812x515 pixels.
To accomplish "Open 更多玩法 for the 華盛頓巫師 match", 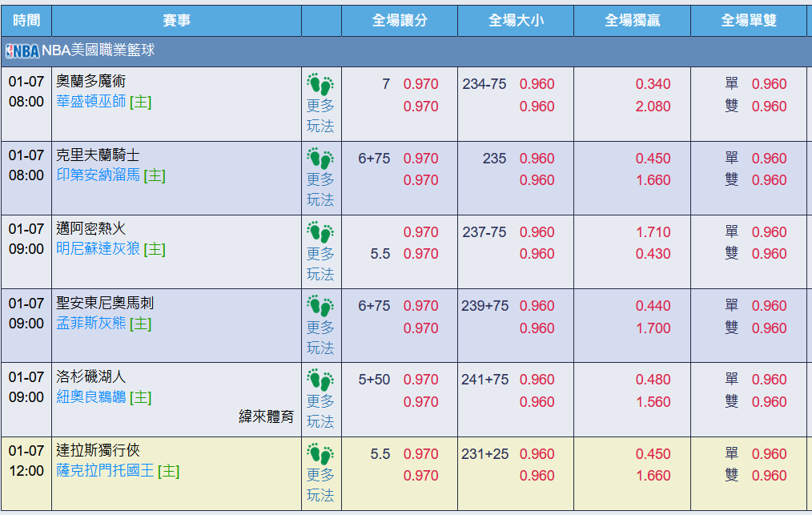I will click(x=320, y=116).
